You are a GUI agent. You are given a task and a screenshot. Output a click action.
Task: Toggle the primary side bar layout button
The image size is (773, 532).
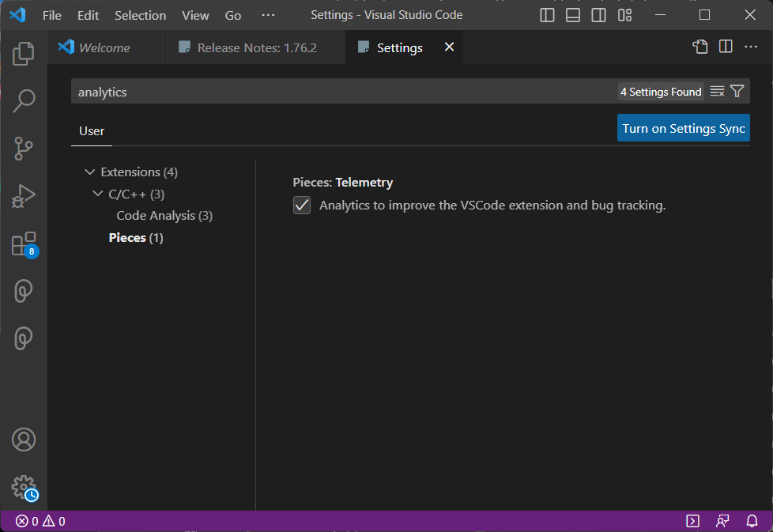(547, 15)
